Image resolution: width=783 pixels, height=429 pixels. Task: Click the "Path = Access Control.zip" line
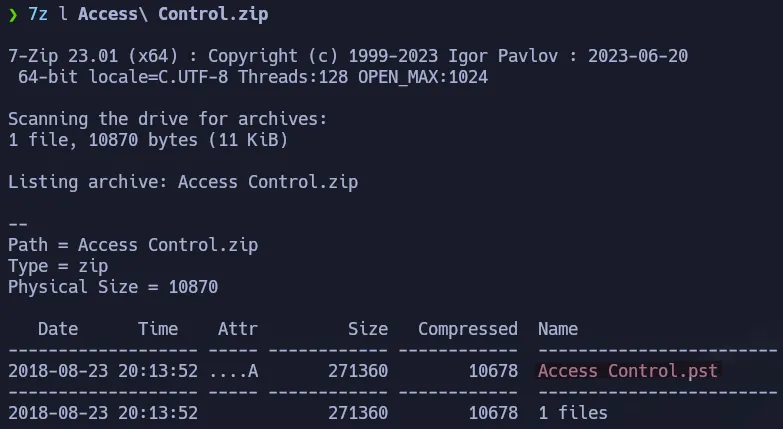point(127,245)
